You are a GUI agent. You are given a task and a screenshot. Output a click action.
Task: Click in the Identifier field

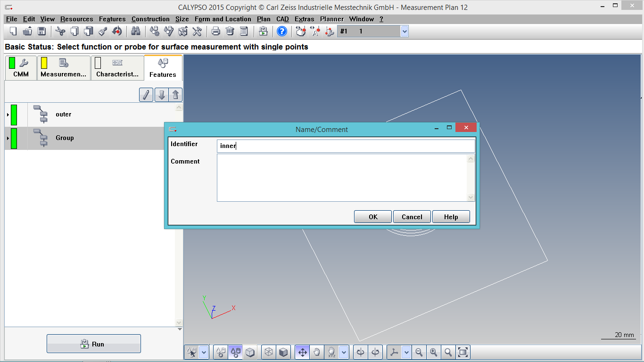click(346, 146)
